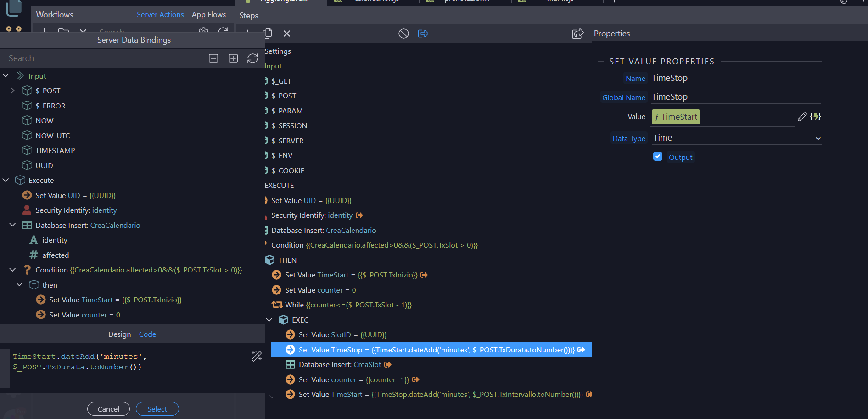The width and height of the screenshot is (868, 419).
Task: Click output icon on Security Identify step
Action: click(x=359, y=215)
